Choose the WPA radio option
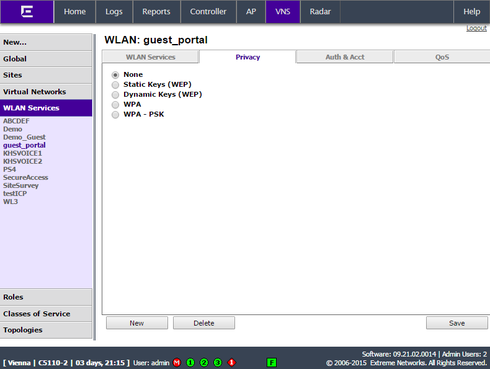490x369 pixels. [x=115, y=105]
